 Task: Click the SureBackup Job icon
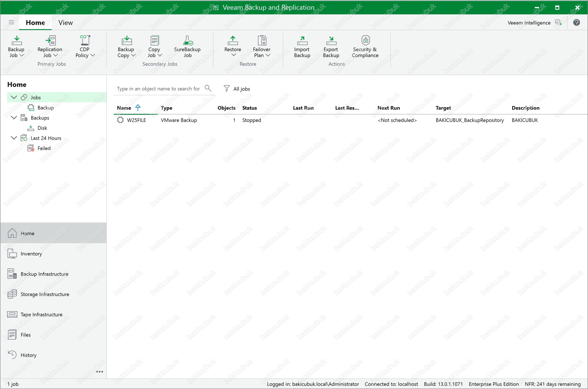point(187,40)
